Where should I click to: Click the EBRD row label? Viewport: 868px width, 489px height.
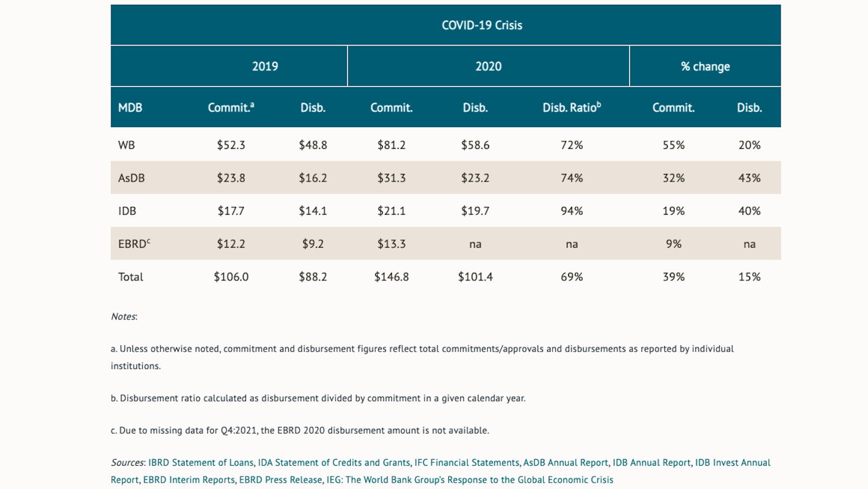tap(134, 244)
